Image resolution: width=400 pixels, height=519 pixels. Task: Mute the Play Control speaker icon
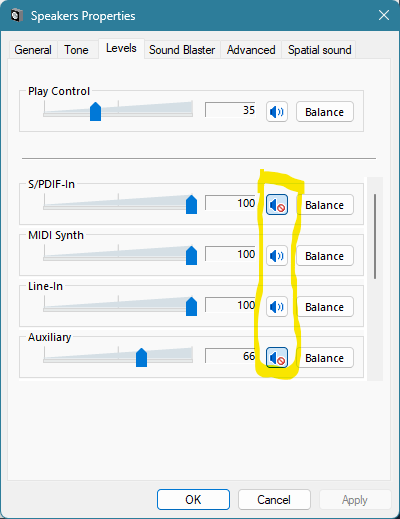(x=277, y=112)
